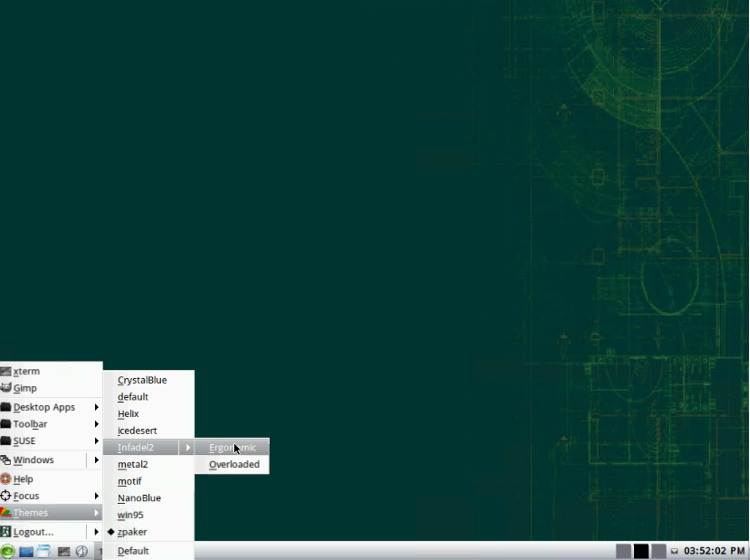Open the SUSE folder submenu

(x=51, y=441)
